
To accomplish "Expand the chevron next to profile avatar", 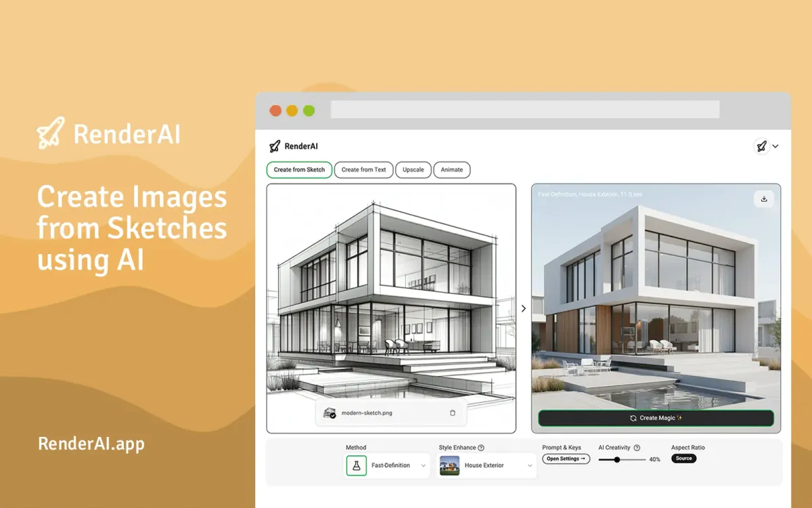I will 775,146.
